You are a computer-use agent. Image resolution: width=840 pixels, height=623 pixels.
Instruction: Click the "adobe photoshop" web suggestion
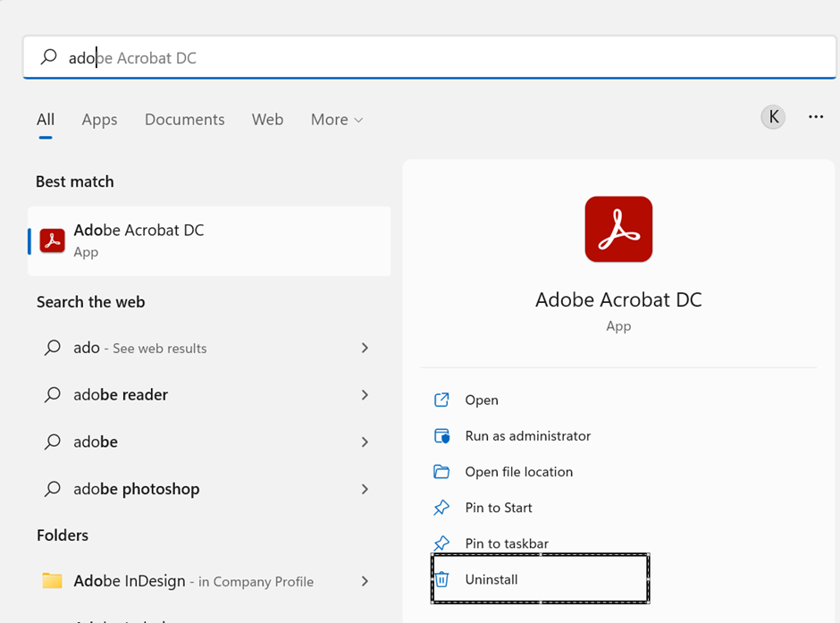(x=209, y=489)
